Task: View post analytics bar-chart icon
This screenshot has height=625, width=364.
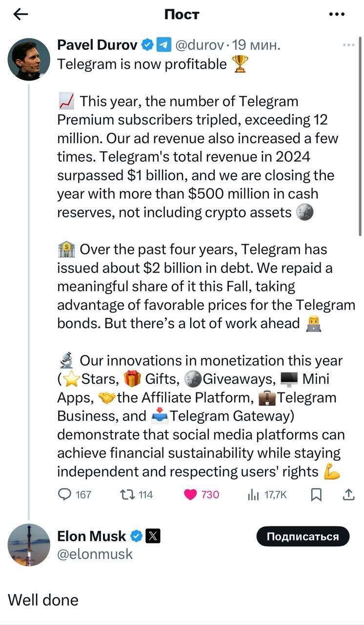Action: (253, 495)
